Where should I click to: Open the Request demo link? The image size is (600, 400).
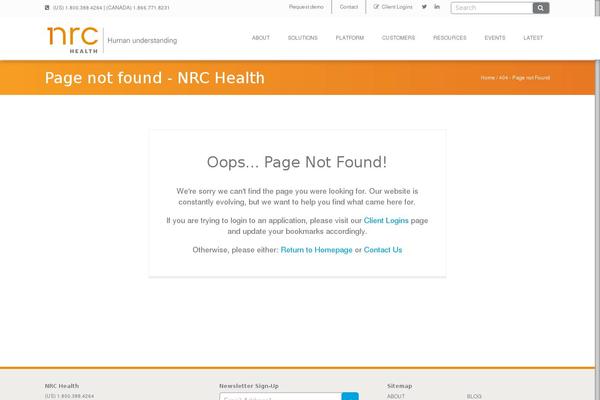(x=306, y=7)
